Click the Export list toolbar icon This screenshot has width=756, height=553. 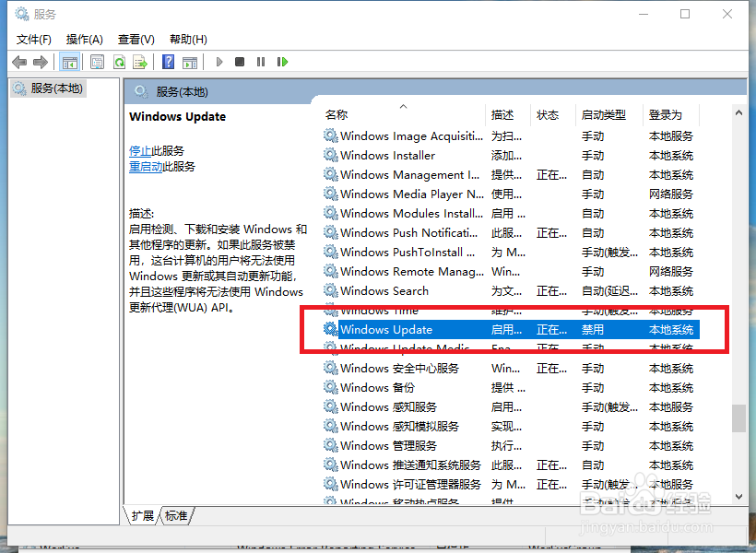click(x=140, y=62)
